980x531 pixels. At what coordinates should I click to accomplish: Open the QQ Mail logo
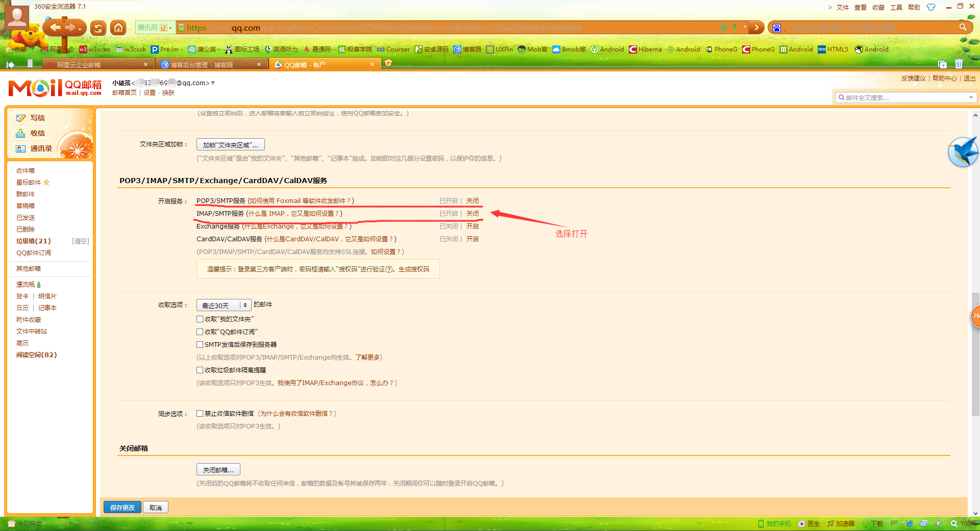tap(55, 88)
